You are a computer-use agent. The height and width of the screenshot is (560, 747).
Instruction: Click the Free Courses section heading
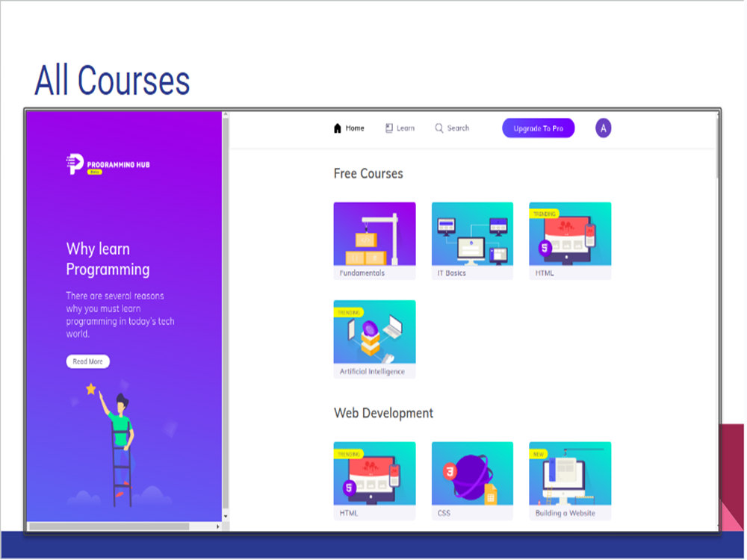368,173
